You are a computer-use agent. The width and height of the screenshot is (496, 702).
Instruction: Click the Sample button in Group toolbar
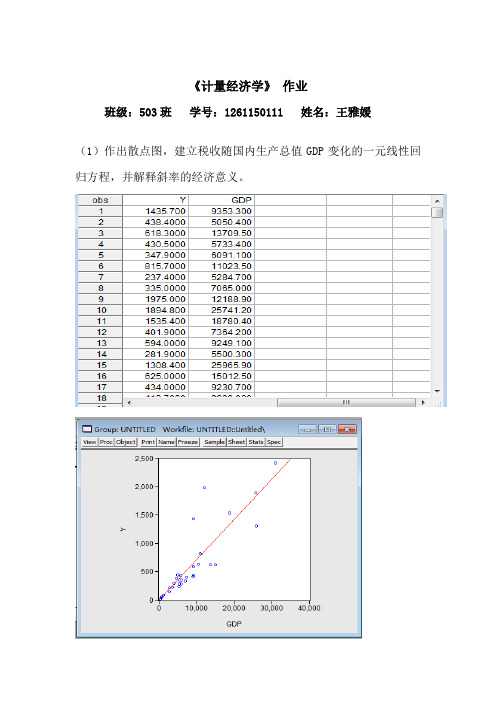click(214, 442)
